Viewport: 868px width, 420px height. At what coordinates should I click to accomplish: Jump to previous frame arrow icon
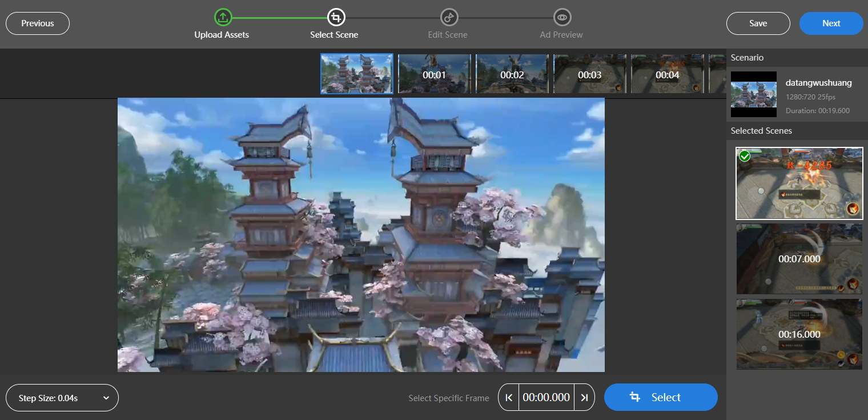[509, 398]
